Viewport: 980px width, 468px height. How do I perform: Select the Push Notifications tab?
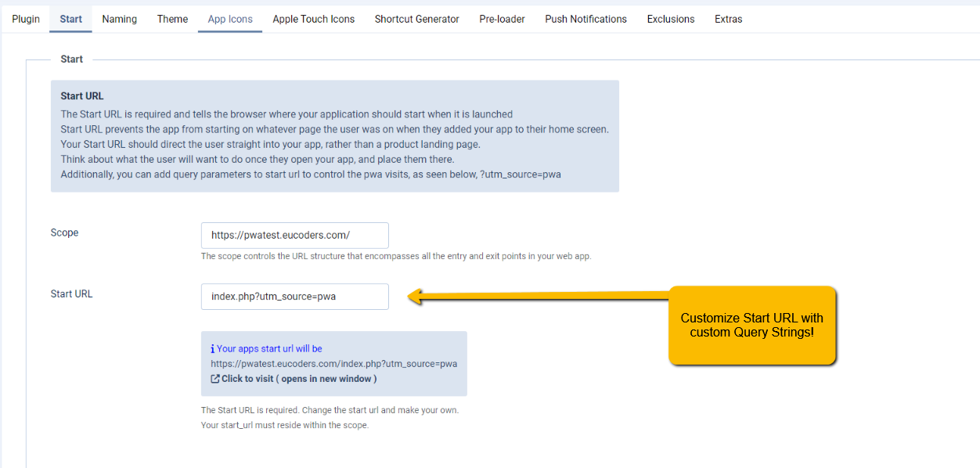(x=586, y=19)
